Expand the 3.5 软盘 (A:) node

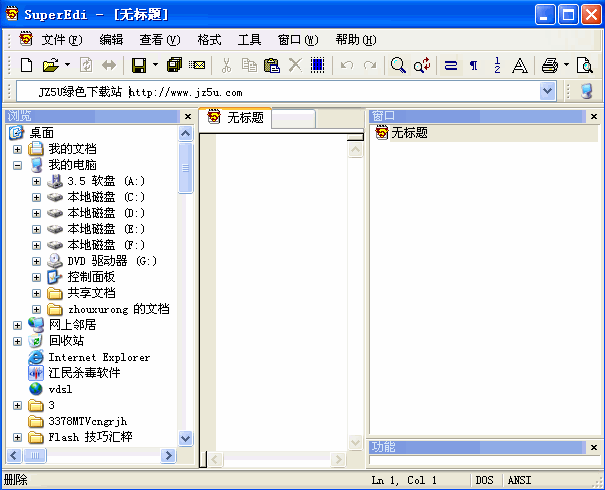[36, 181]
